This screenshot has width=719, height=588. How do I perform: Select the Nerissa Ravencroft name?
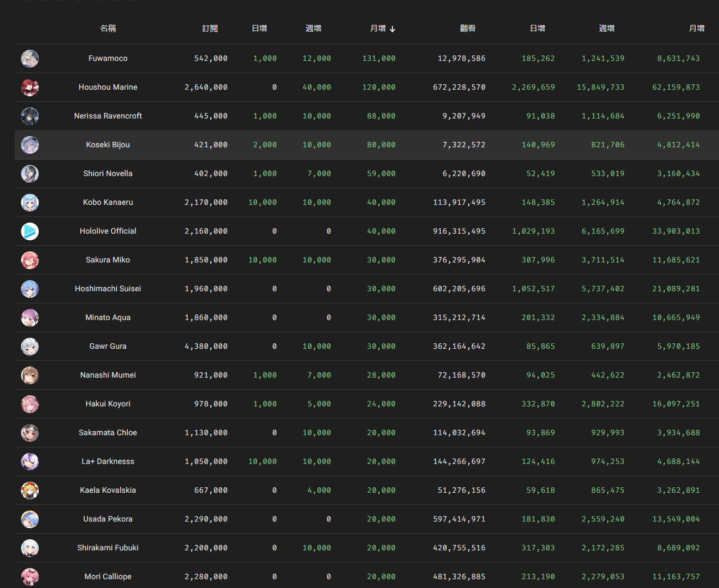[x=108, y=116]
